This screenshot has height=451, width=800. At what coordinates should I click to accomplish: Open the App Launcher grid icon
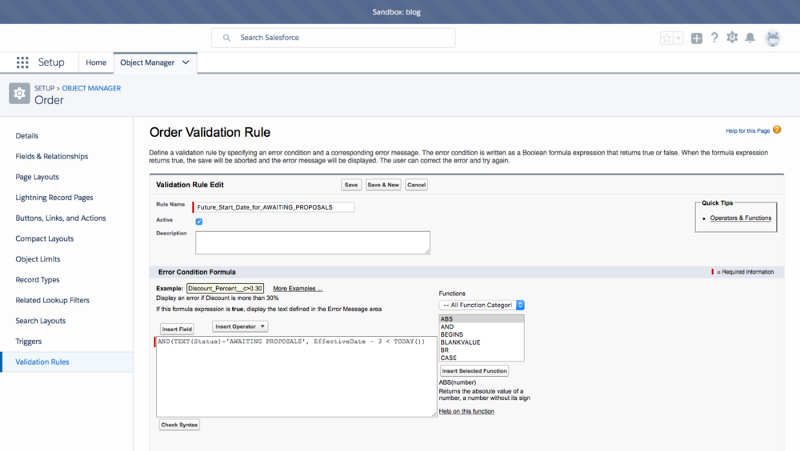pyautogui.click(x=22, y=62)
